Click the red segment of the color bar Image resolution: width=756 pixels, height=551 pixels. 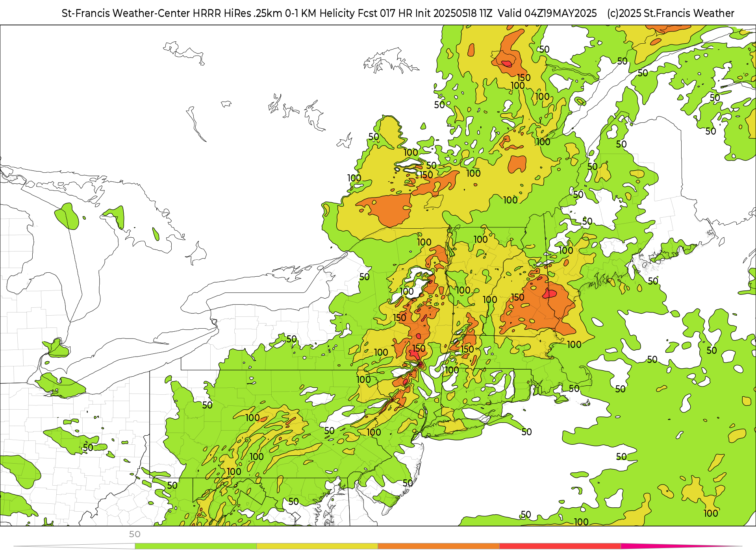(560, 546)
